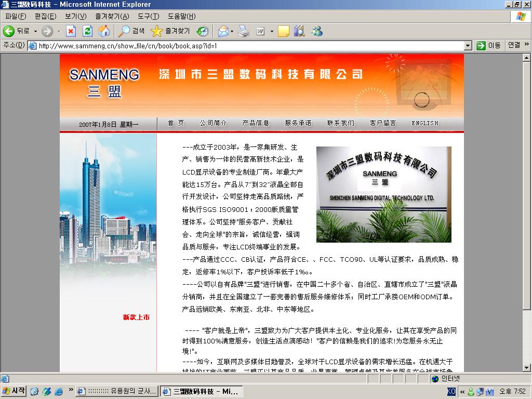
Task: Switch to the 产品信息 navigation tab
Action: (x=256, y=123)
